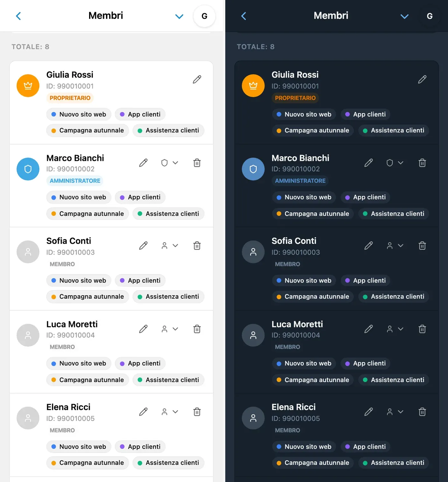Click Marco Bianchi name in light panel
Image resolution: width=448 pixels, height=482 pixels.
[x=75, y=158]
